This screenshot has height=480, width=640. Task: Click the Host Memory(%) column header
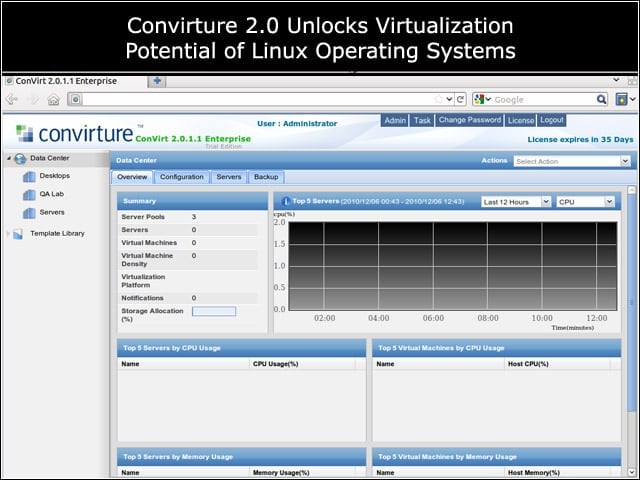coord(557,472)
